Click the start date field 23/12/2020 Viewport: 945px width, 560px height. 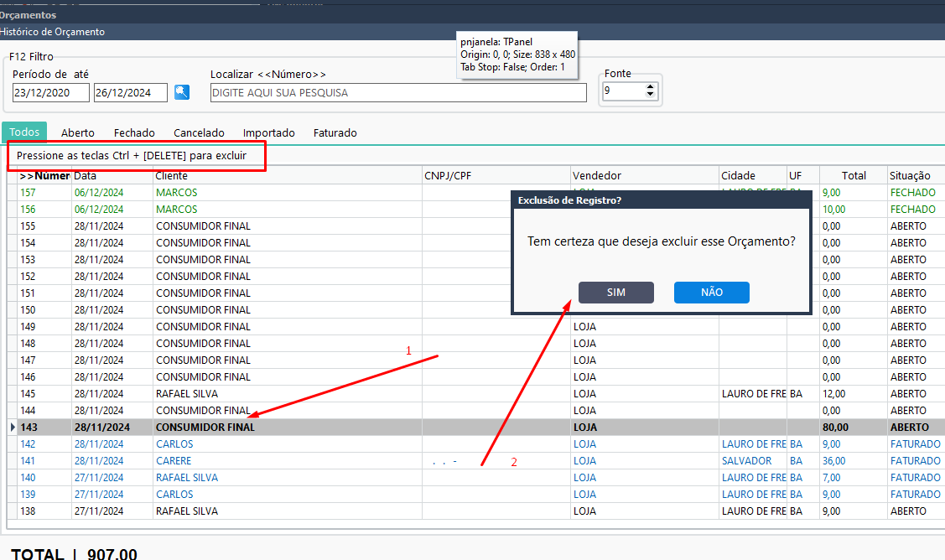coord(50,93)
